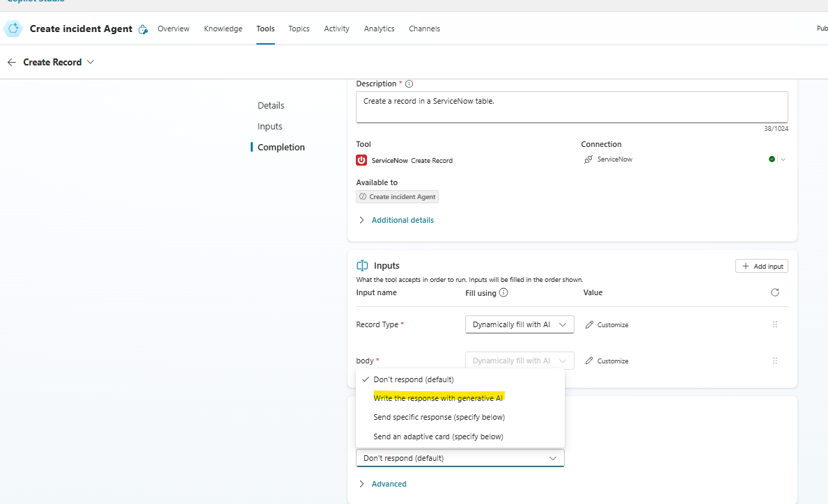Expand the Additional details section
828x504 pixels.
[402, 220]
